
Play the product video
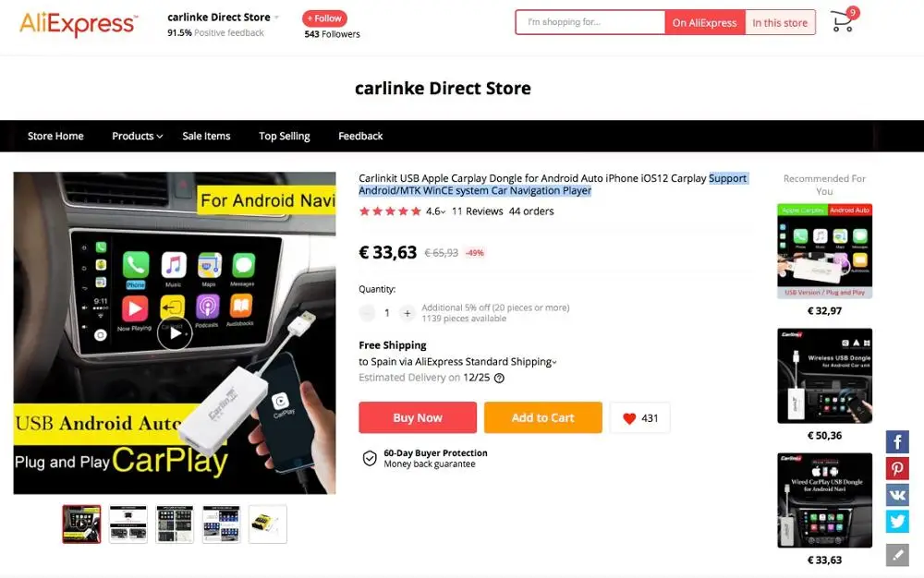click(x=175, y=333)
